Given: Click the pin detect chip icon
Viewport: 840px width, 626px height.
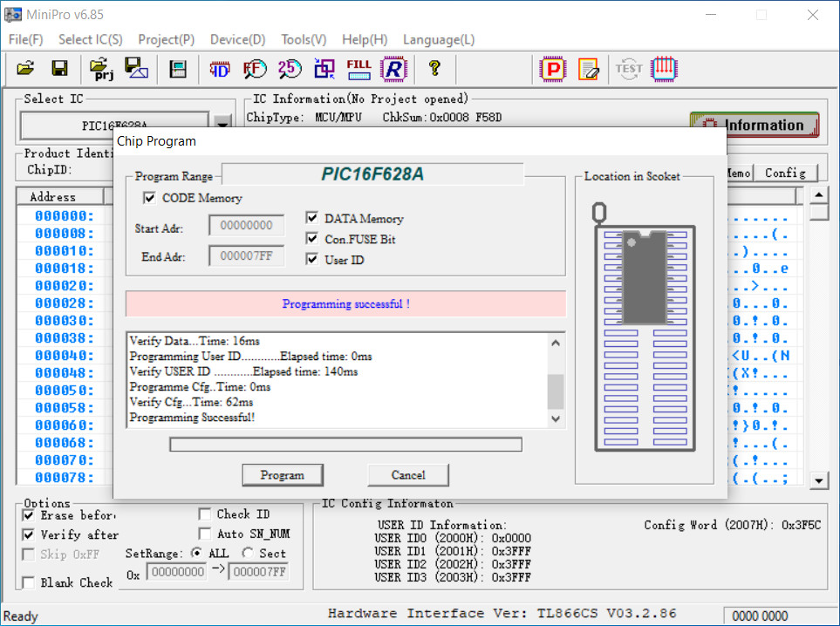Looking at the screenshot, I should 665,69.
